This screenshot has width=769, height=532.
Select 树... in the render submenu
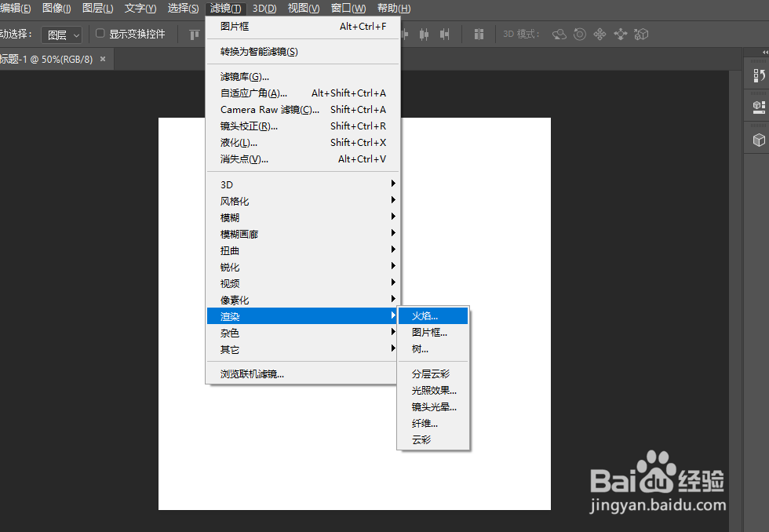[x=433, y=349]
